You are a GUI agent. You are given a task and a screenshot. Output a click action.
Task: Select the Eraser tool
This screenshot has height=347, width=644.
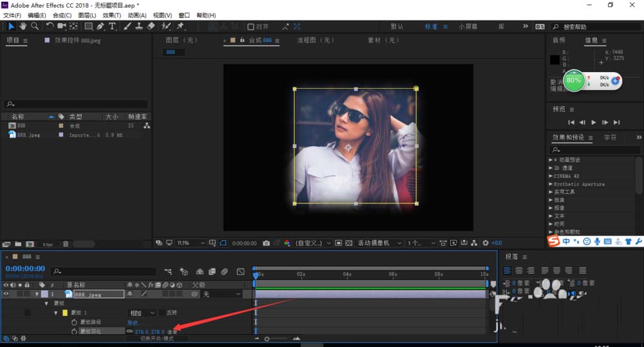click(151, 26)
